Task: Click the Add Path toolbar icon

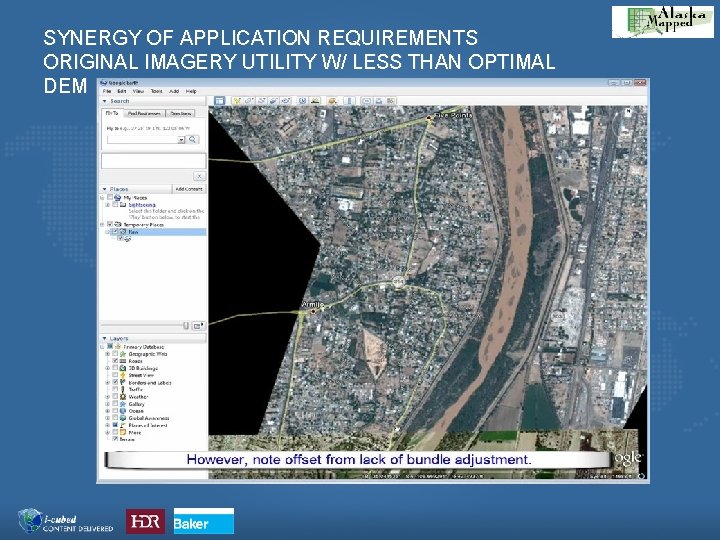Action: click(262, 101)
